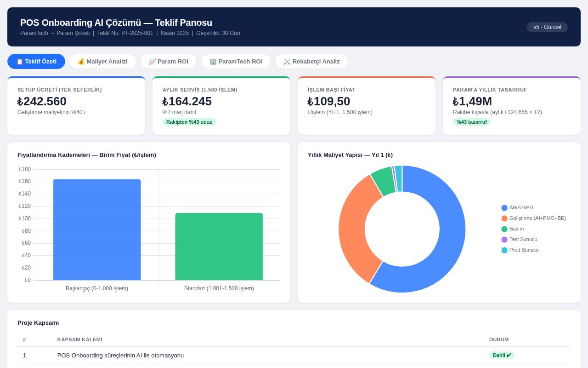Toggle Geliştirme (AI+PMO+BE) legend entry

point(533,218)
